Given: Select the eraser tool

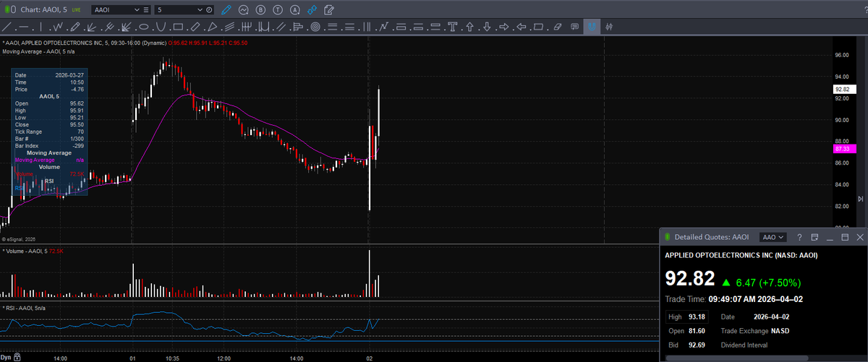Looking at the screenshot, I should click(x=557, y=27).
